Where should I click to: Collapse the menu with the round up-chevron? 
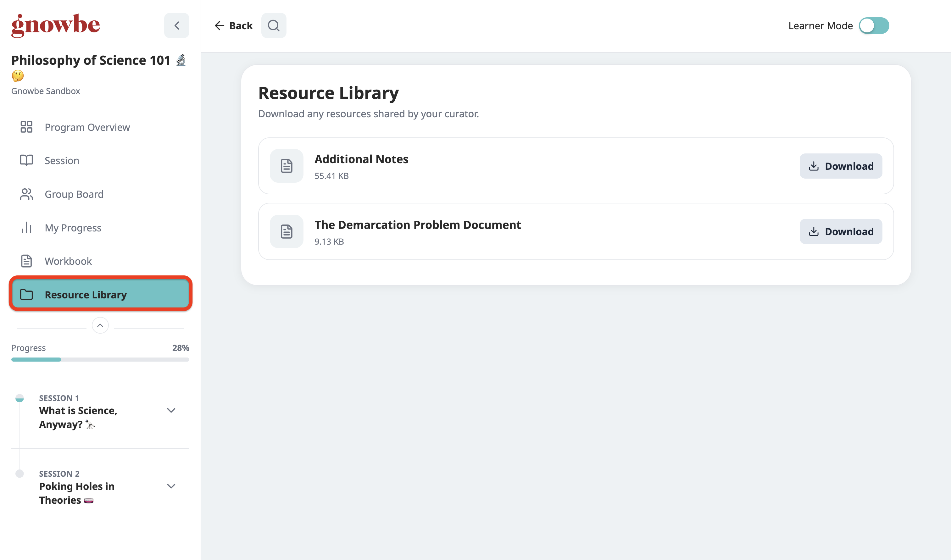[x=100, y=325]
